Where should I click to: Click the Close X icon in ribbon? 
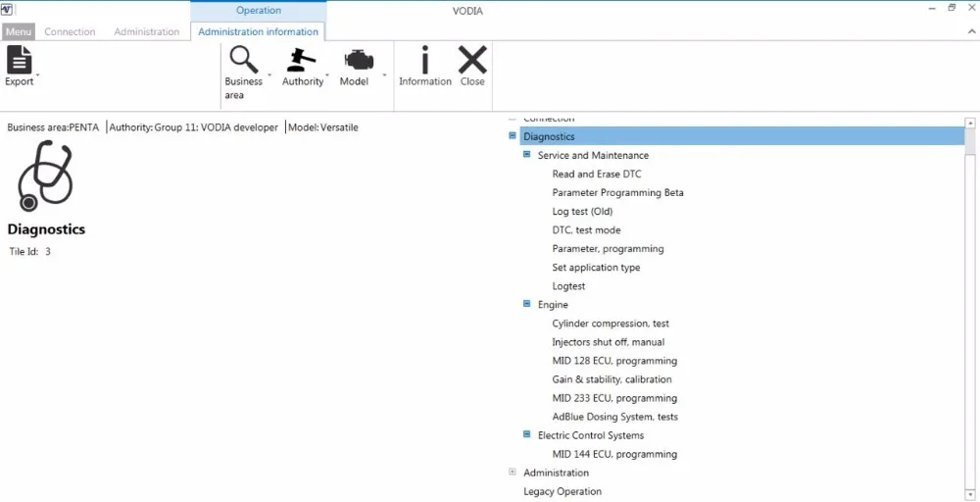tap(472, 60)
